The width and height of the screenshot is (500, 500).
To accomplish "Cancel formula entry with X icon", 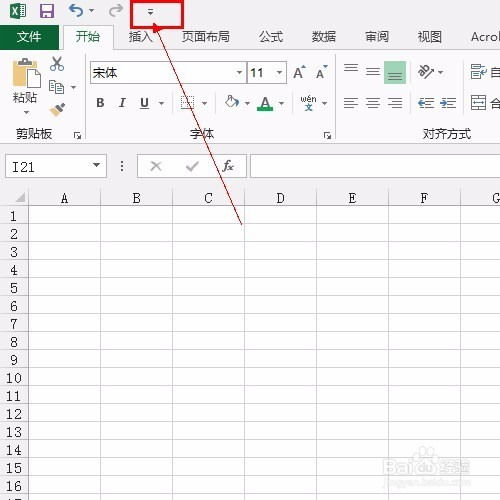I will click(156, 166).
